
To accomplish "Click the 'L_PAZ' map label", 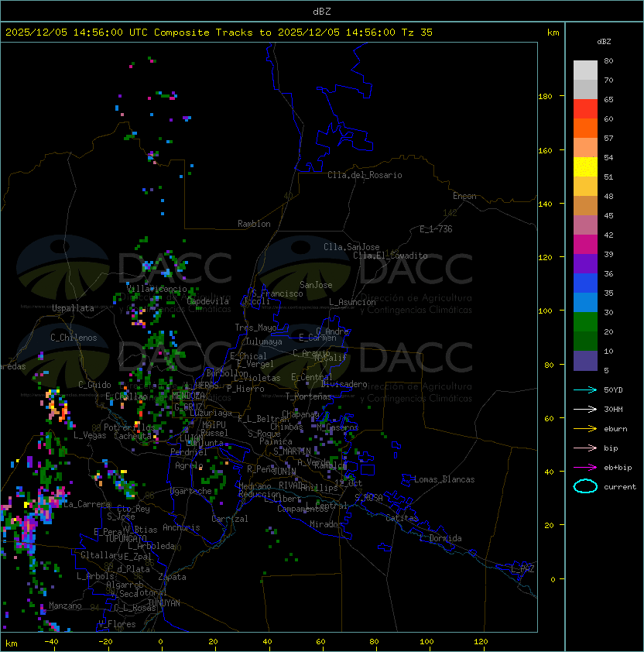I will pyautogui.click(x=522, y=569).
